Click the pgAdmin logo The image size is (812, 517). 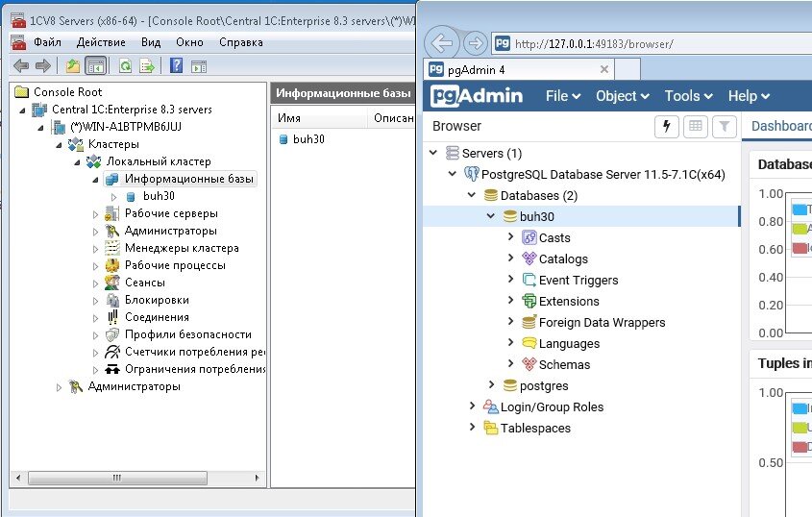477,96
